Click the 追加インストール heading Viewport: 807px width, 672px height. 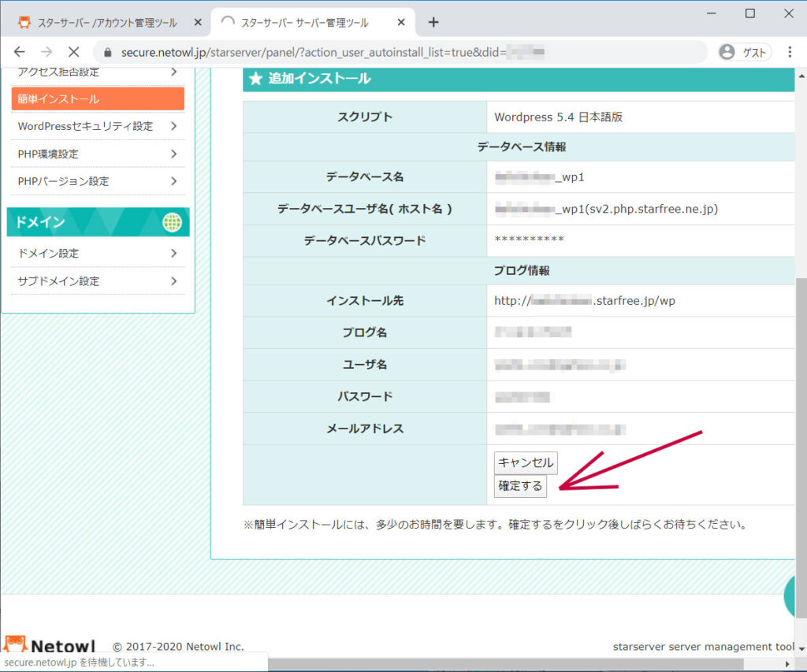click(x=319, y=79)
